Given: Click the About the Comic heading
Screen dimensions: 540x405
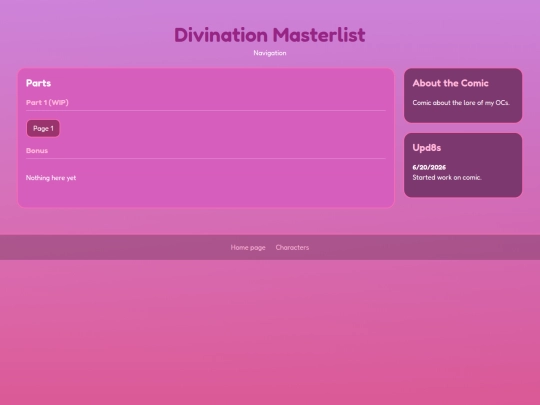Looking at the screenshot, I should coord(450,83).
